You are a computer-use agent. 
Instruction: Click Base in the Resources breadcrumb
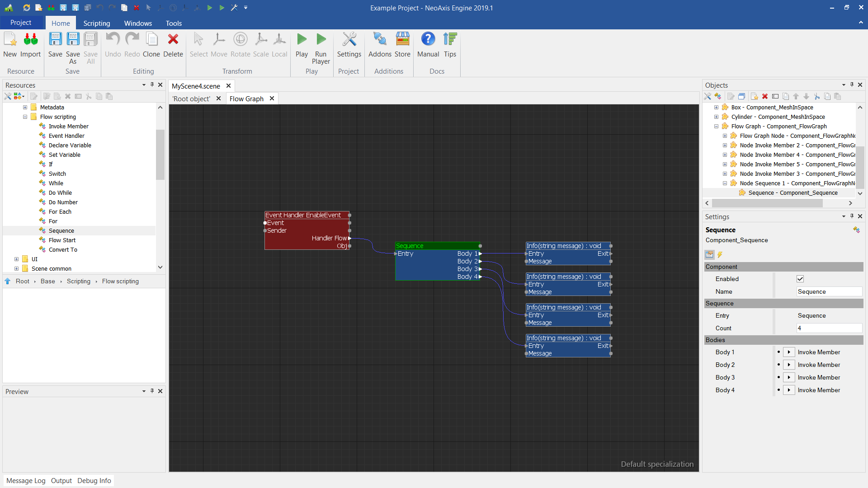point(47,281)
